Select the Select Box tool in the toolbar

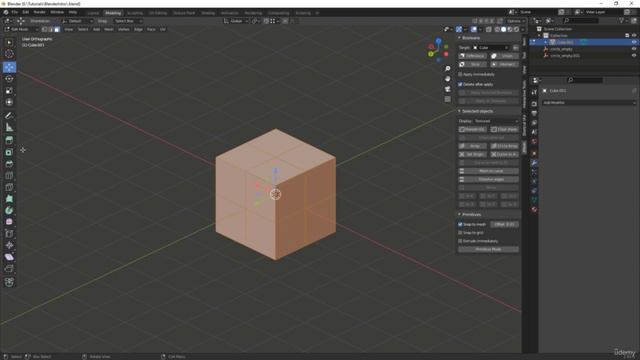[9, 42]
